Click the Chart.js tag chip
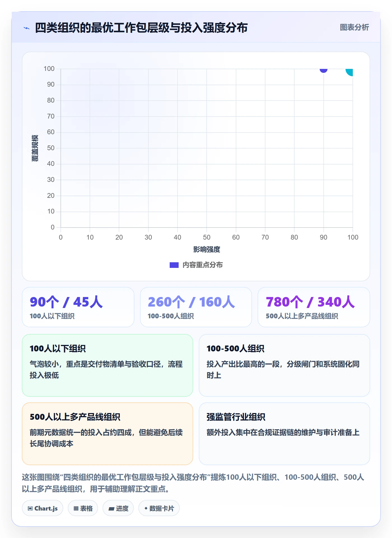Screen dimensions: 392x538 point(43,508)
